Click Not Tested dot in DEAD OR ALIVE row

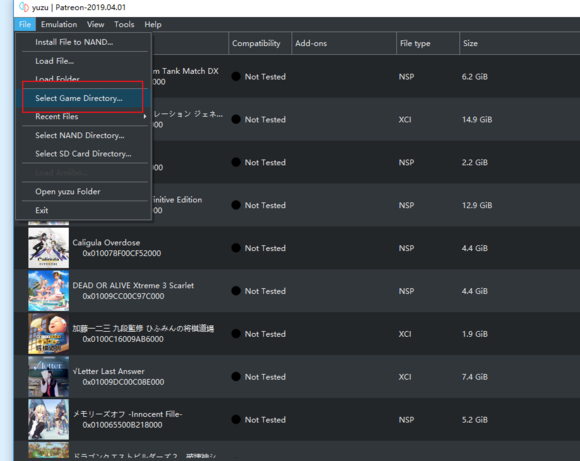point(236,291)
